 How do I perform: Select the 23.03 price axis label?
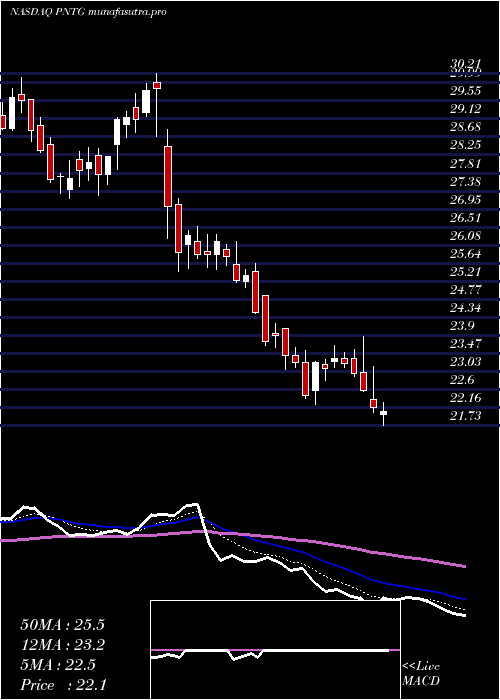(465, 362)
